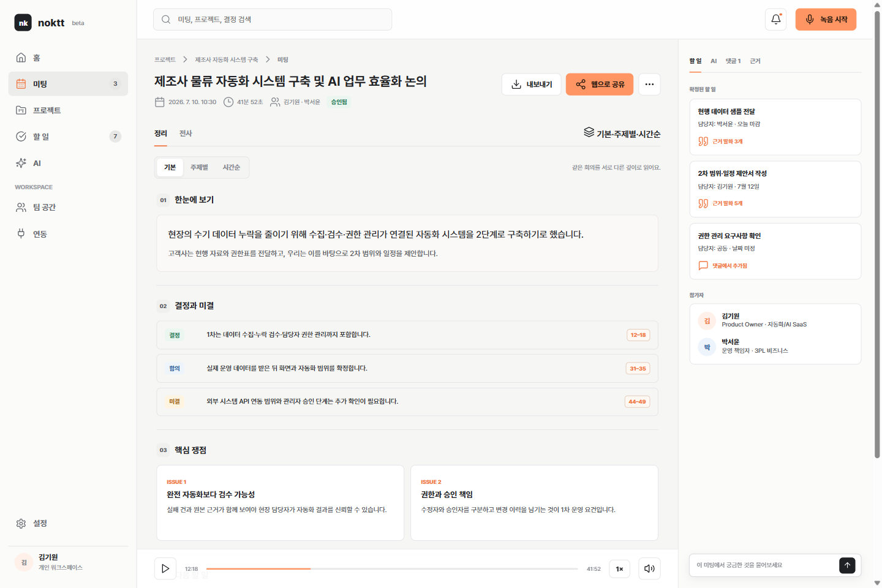This screenshot has width=882, height=588.
Task: Click 박서윤 participant avatar
Action: 707,347
